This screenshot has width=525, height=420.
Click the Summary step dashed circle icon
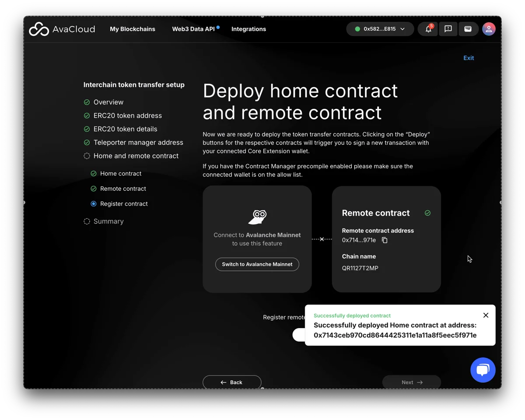click(87, 221)
